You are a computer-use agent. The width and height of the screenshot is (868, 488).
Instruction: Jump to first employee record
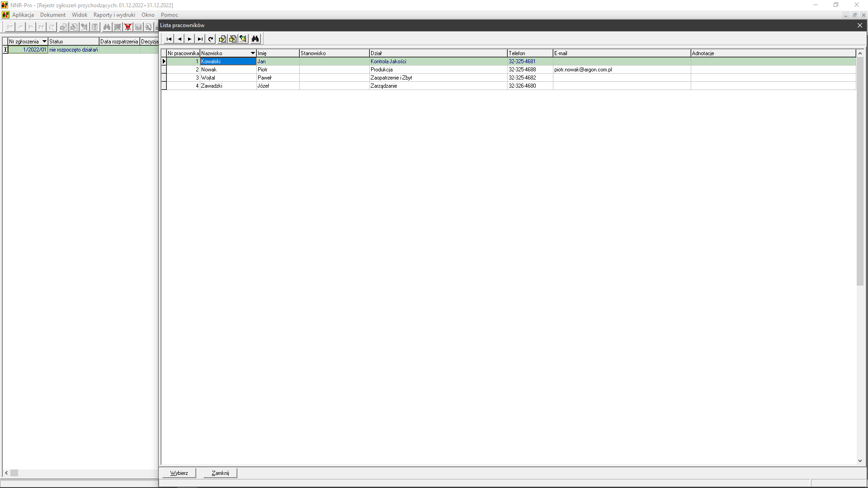[x=169, y=39]
